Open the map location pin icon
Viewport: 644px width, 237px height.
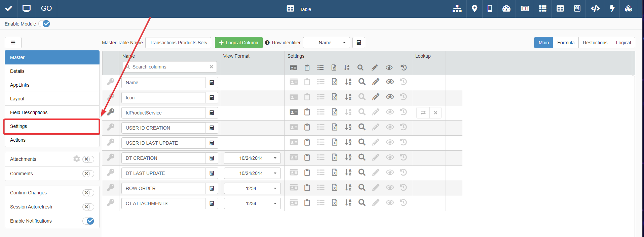474,9
